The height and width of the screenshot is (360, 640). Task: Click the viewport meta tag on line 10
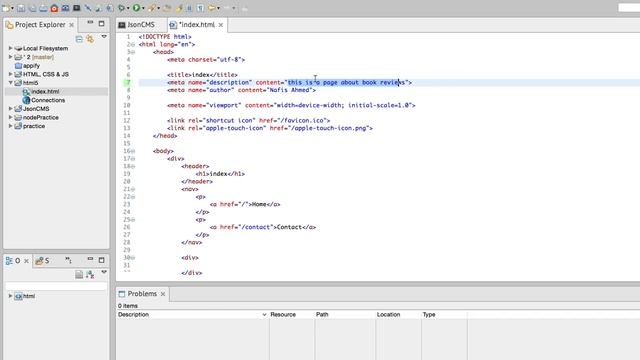pyautogui.click(x=291, y=105)
